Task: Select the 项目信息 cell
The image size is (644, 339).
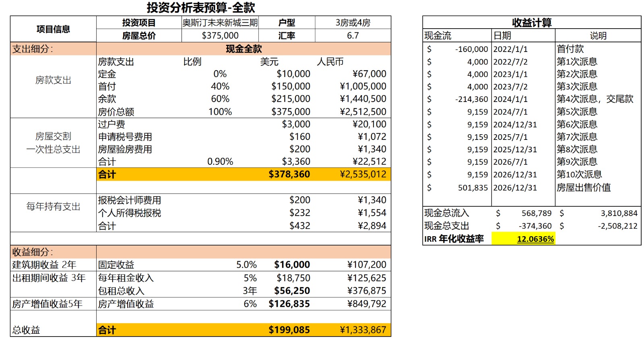Action: click(x=53, y=29)
